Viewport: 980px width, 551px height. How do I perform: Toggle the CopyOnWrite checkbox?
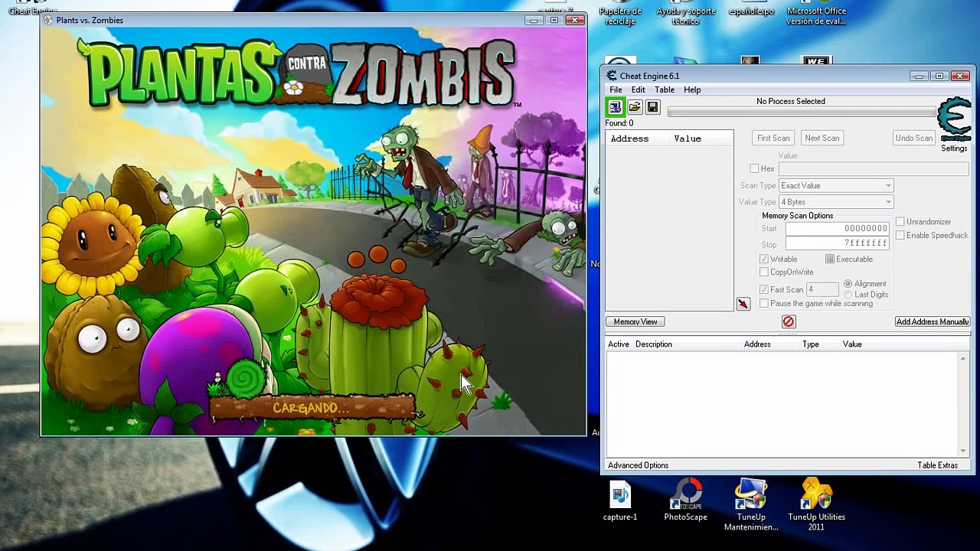pyautogui.click(x=764, y=272)
